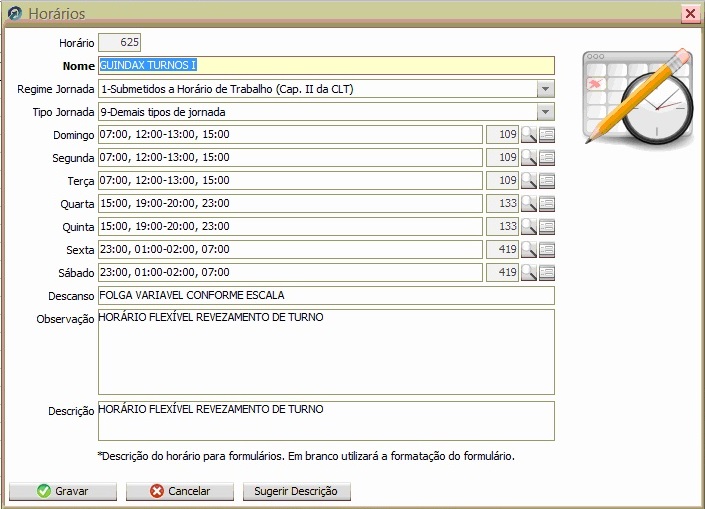Image resolution: width=705 pixels, height=509 pixels.
Task: Click the Quarta code field 133
Action: point(503,203)
